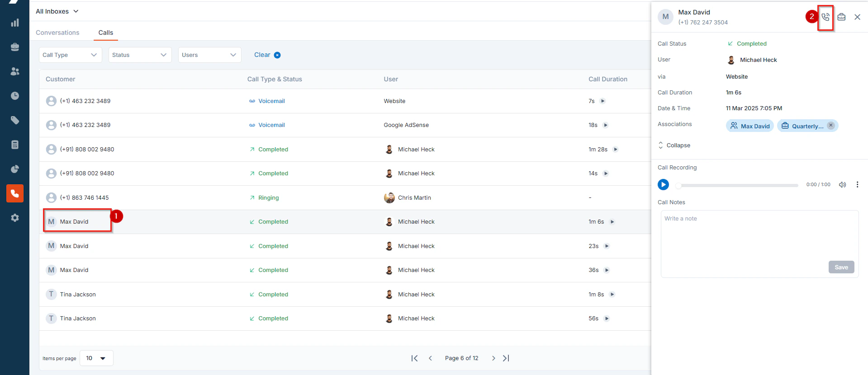Image resolution: width=868 pixels, height=375 pixels.
Task: Play the 18s voicemail recording
Action: (x=606, y=125)
